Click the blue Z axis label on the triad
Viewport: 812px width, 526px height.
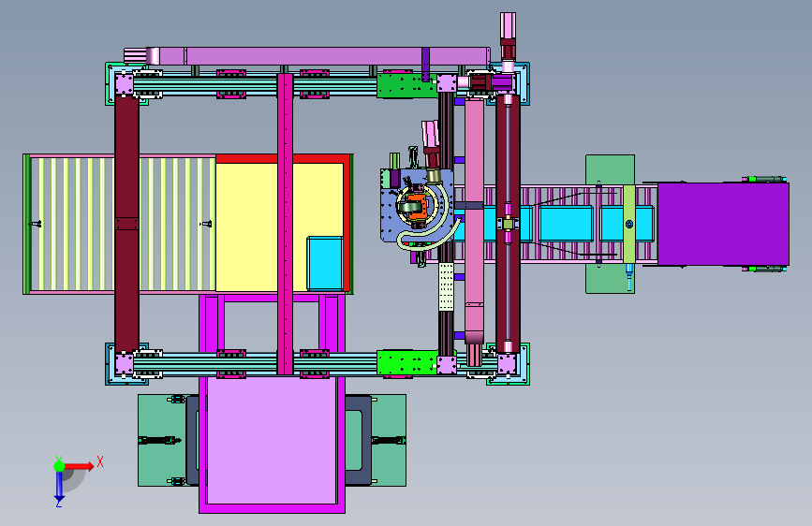[59, 503]
